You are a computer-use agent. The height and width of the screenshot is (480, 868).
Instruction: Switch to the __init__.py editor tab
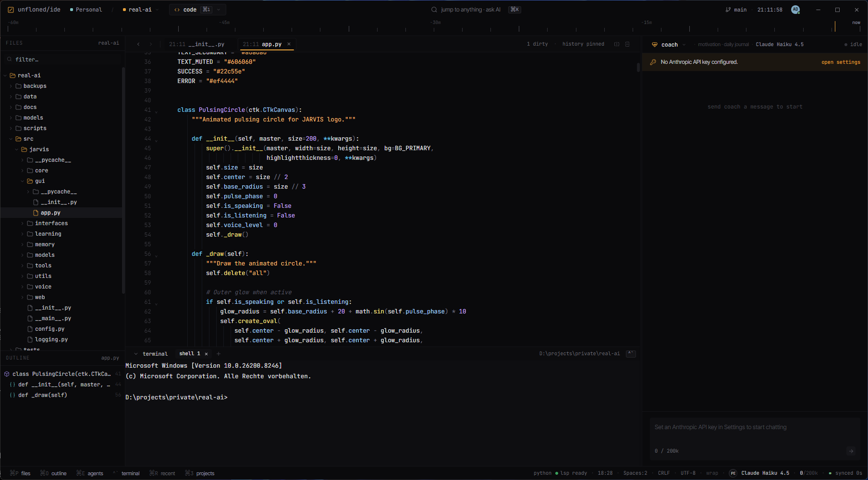pyautogui.click(x=197, y=44)
